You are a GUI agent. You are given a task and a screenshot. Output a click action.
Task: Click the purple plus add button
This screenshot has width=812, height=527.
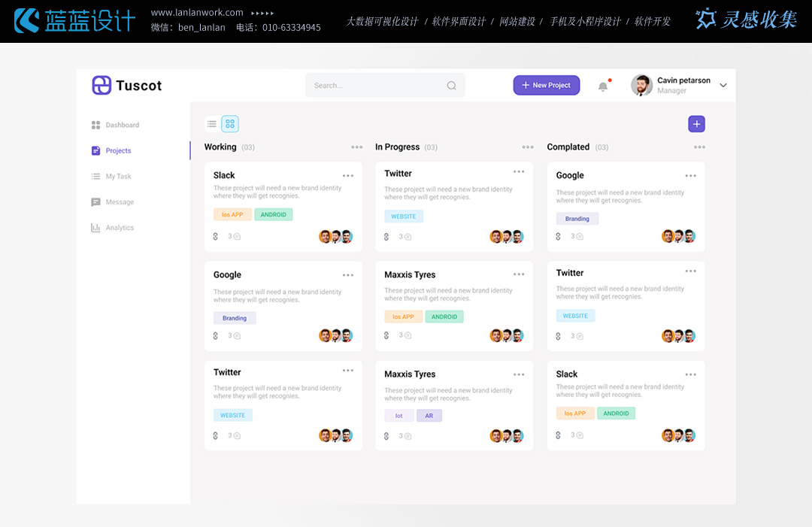pos(696,124)
